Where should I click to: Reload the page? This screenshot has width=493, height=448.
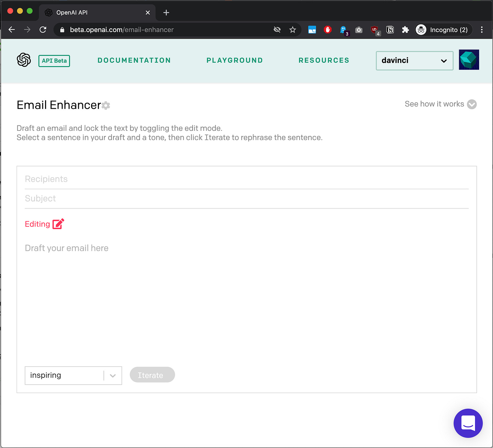pyautogui.click(x=43, y=30)
